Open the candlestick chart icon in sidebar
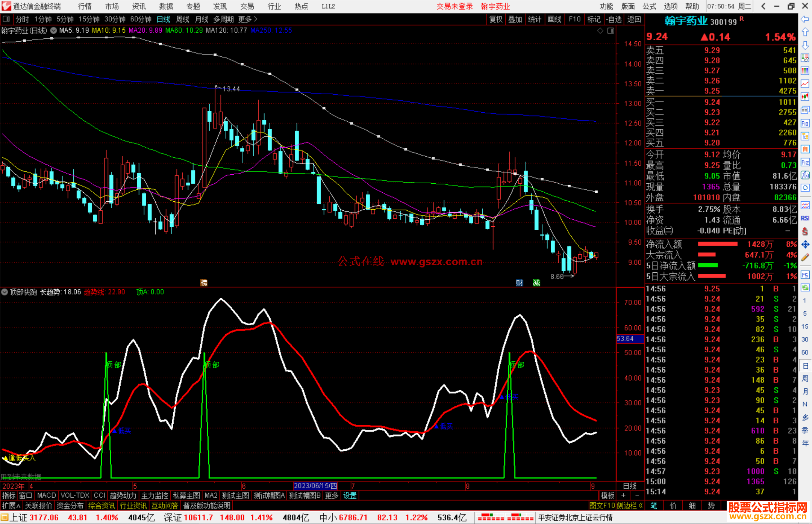 click(805, 97)
